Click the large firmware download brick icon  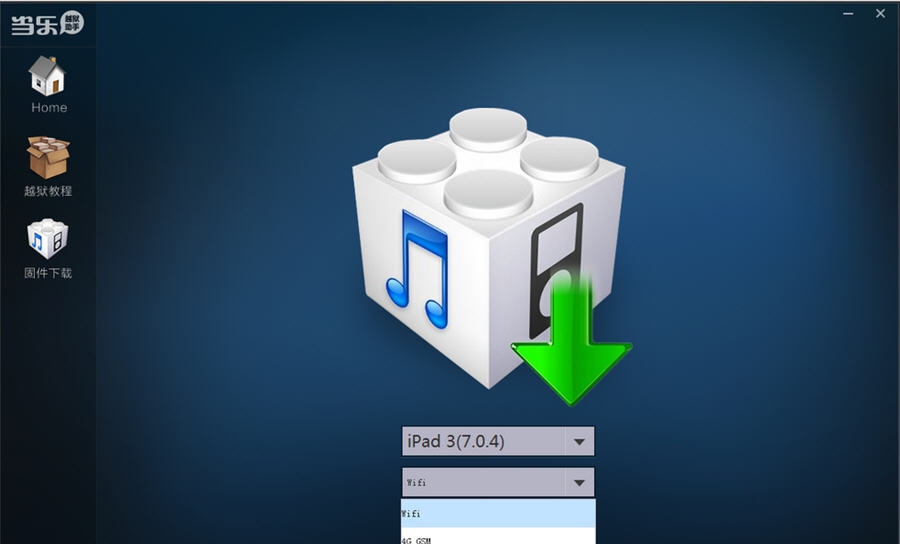click(491, 255)
